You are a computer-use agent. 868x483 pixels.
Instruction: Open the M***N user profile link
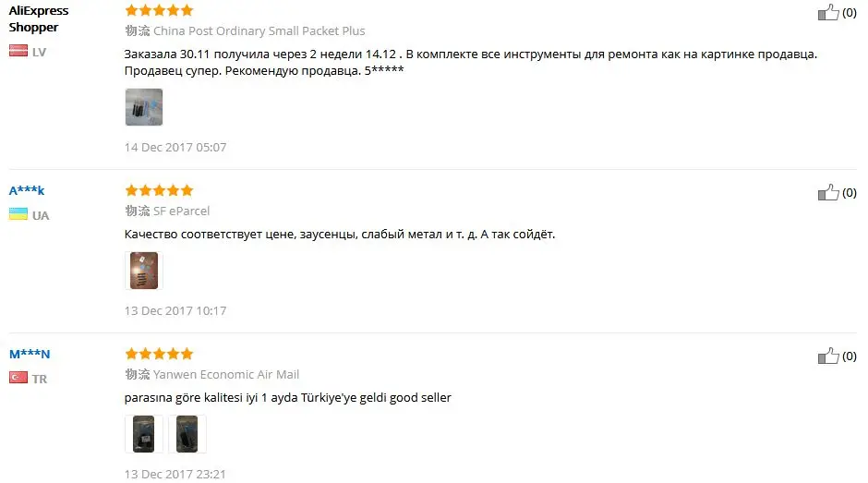tap(30, 354)
